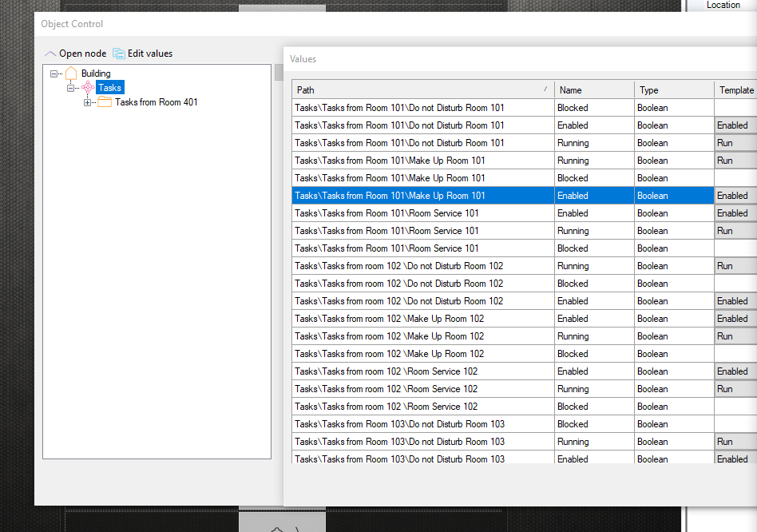Screen dimensions: 757x532
Task: Expand the Tasks from Room 401 folder
Action: pyautogui.click(x=87, y=102)
